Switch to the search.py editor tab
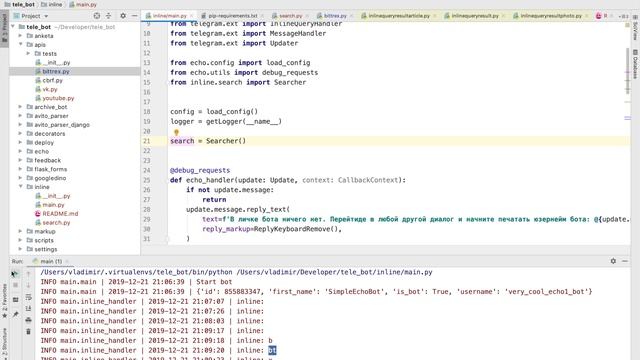This screenshot has width=640, height=360. click(290, 16)
